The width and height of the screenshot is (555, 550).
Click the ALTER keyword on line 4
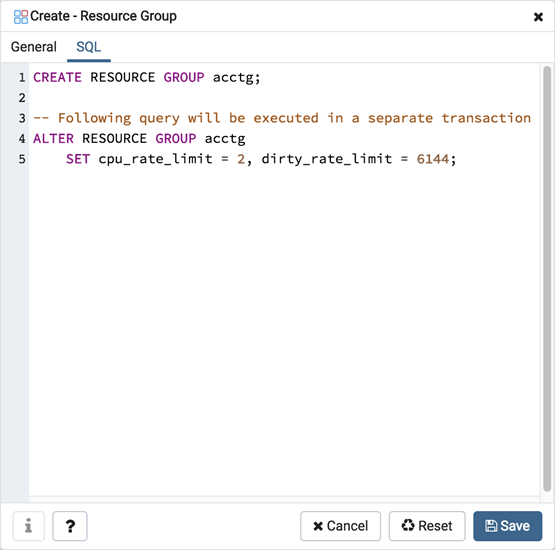53,138
